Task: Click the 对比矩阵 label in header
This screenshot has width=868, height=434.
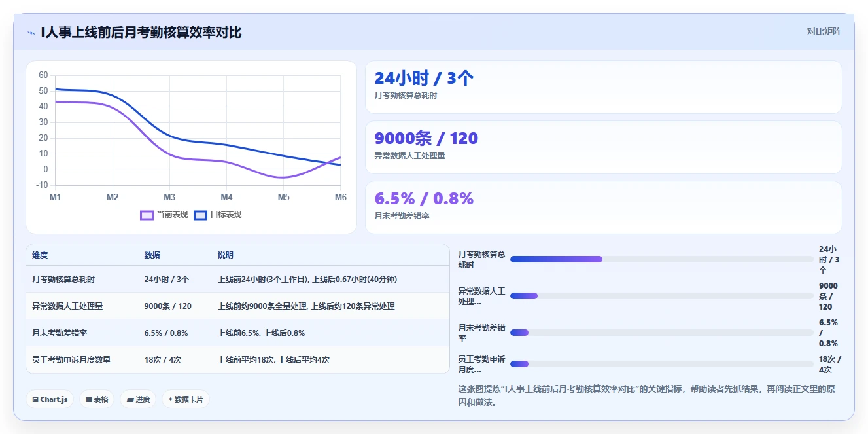Action: point(824,31)
